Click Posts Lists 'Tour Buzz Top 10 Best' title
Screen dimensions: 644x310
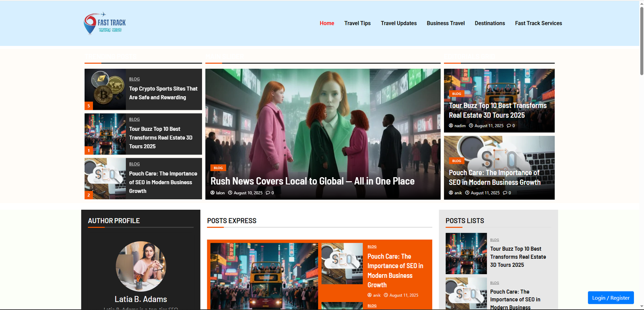pyautogui.click(x=518, y=257)
